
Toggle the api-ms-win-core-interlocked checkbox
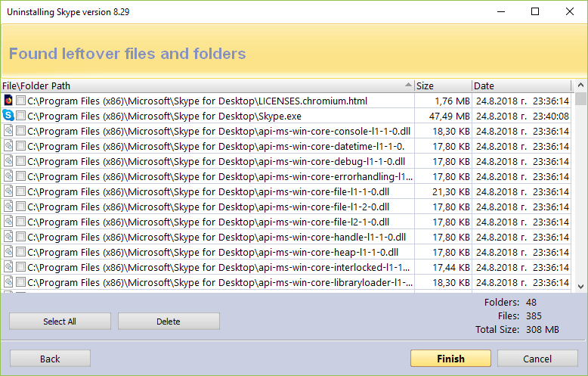tap(20, 267)
